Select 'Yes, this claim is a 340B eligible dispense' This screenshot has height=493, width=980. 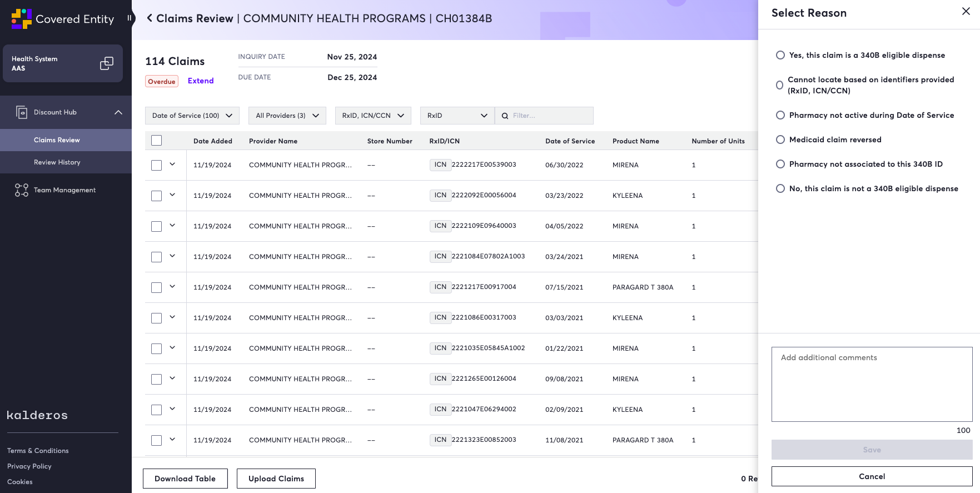click(x=780, y=55)
